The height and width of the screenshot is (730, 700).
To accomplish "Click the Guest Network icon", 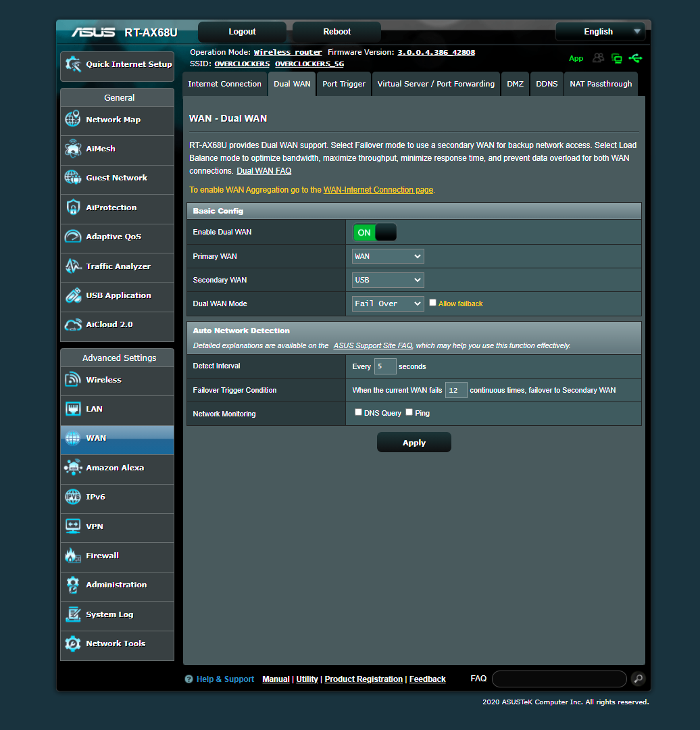I will [x=73, y=177].
